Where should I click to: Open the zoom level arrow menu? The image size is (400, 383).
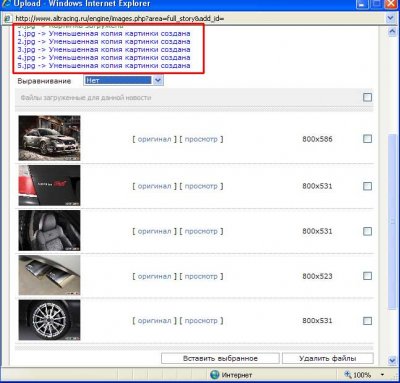click(x=382, y=375)
